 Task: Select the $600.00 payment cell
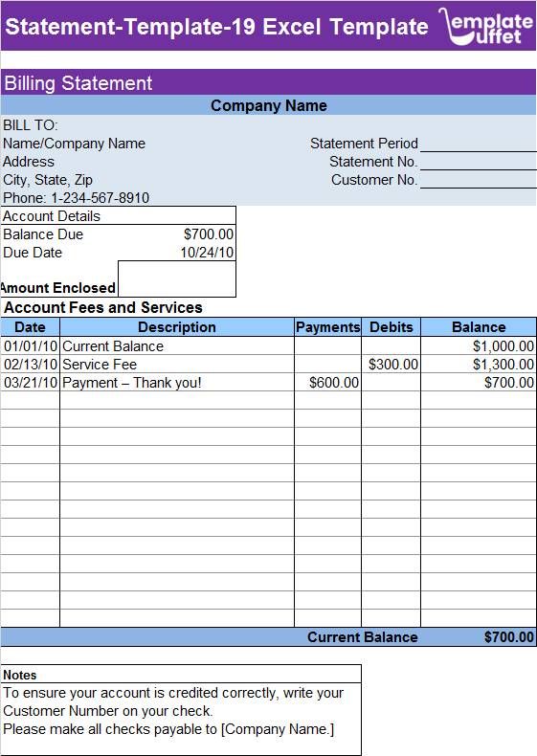327,383
